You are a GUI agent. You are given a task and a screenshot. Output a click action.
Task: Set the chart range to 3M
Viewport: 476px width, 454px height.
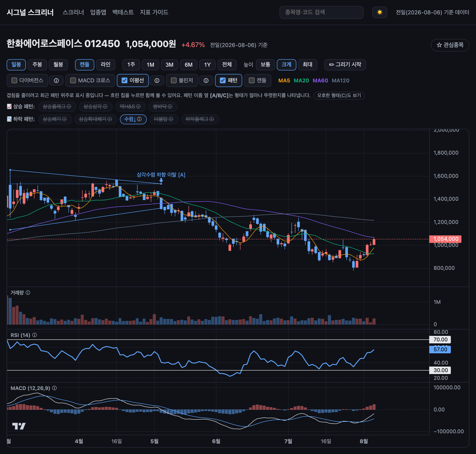coord(169,65)
